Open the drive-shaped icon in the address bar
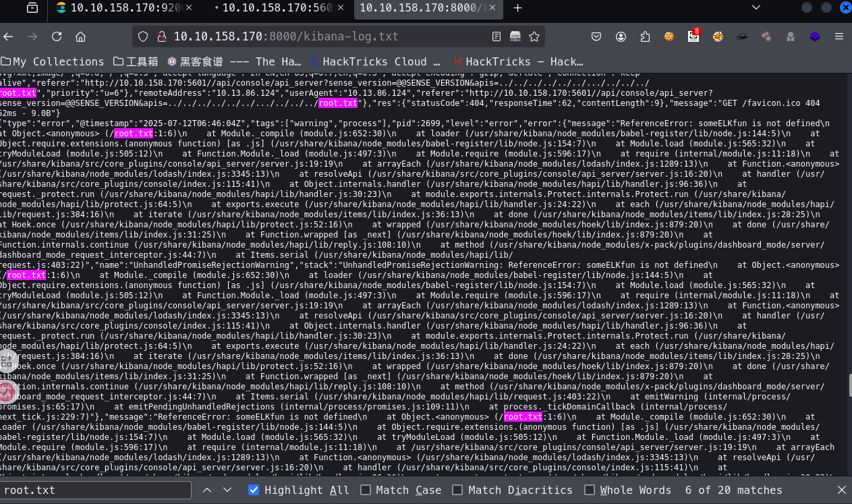This screenshot has width=852, height=504. [x=515, y=36]
